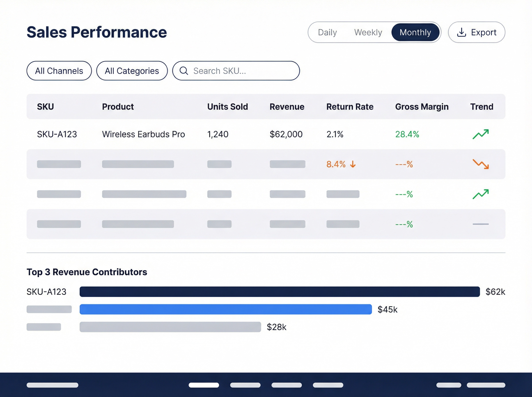
Task: Focus the Search SKU field
Action: tap(236, 71)
